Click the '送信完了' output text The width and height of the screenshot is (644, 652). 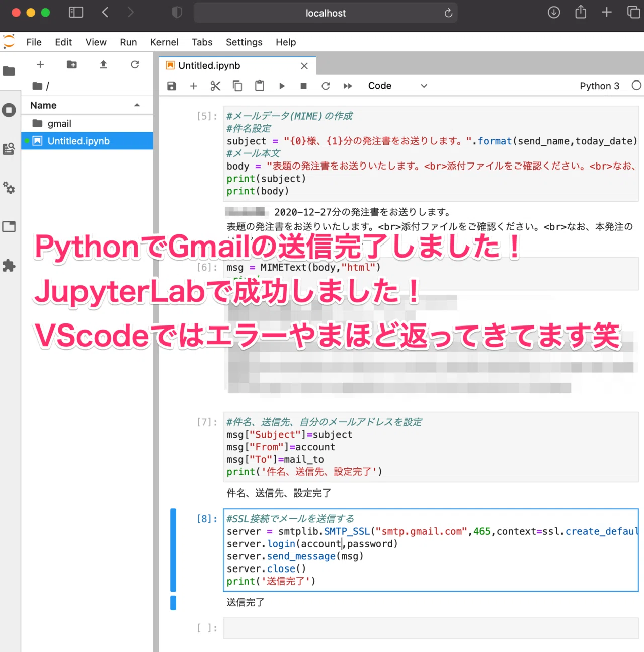coord(246,603)
